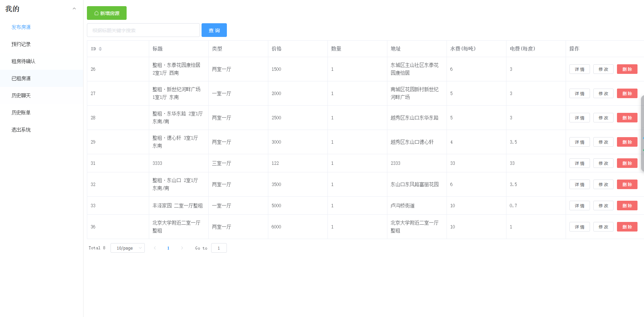Open 租房待确认 in sidebar
This screenshot has width=644, height=317.
pyautogui.click(x=23, y=61)
